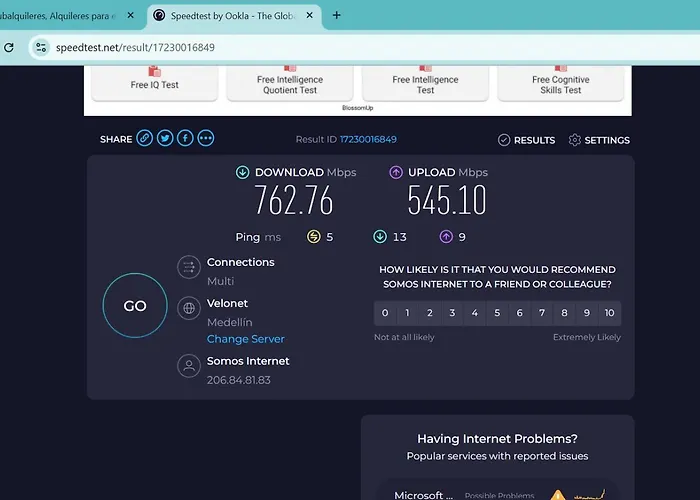Screen dimensions: 700x500
Task: Switch to the Speedtest by Ookla tab
Action: coord(234,16)
